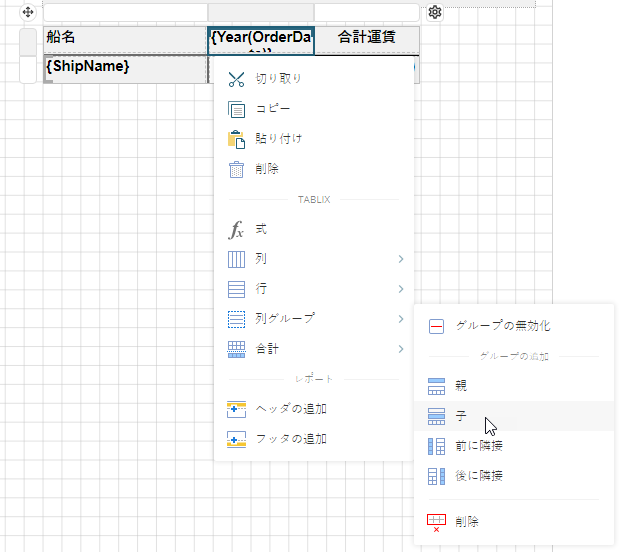Click the scissors cut icon
The image size is (620, 552).
(x=236, y=79)
